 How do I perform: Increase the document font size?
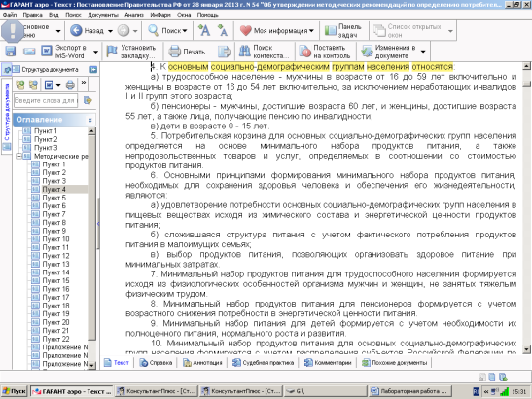204,30
